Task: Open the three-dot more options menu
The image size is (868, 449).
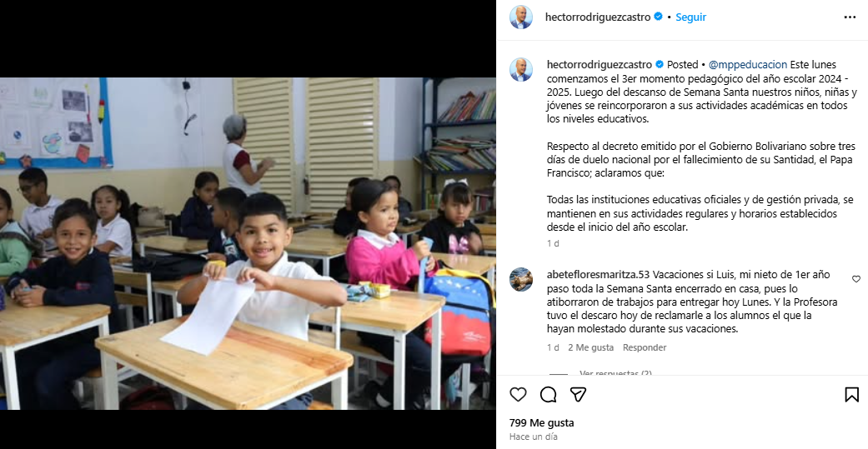Action: (850, 17)
